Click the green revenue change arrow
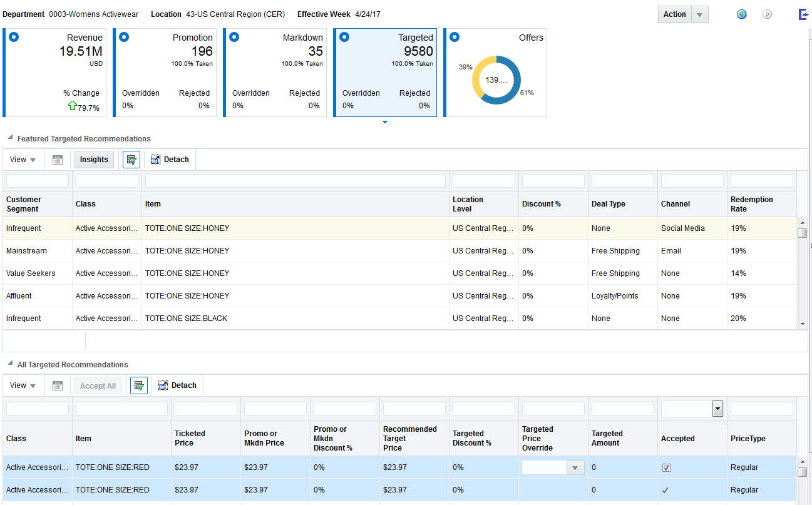This screenshot has width=812, height=505. [73, 106]
